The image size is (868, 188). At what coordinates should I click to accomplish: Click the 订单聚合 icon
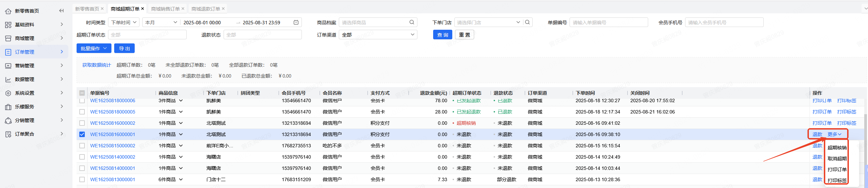(8, 134)
